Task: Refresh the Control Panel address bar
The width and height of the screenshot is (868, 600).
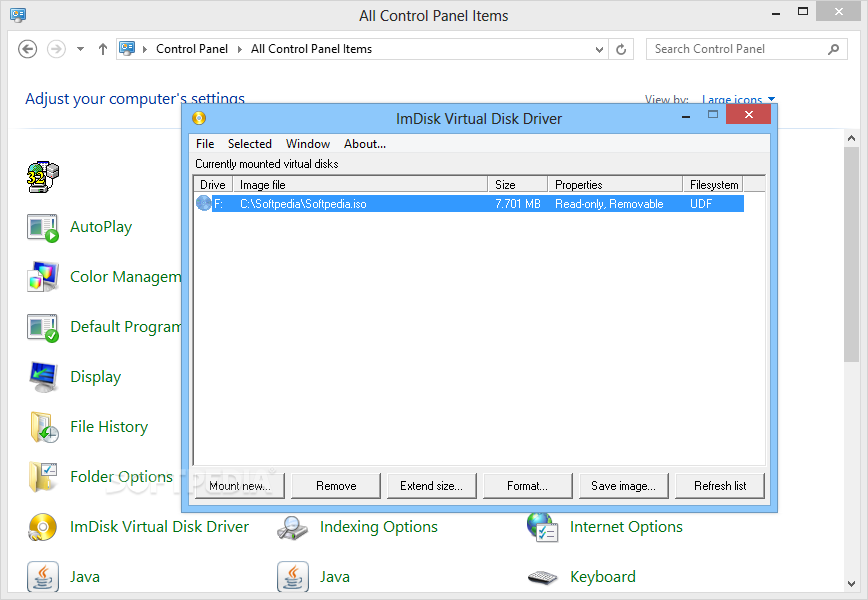Action: pos(621,49)
